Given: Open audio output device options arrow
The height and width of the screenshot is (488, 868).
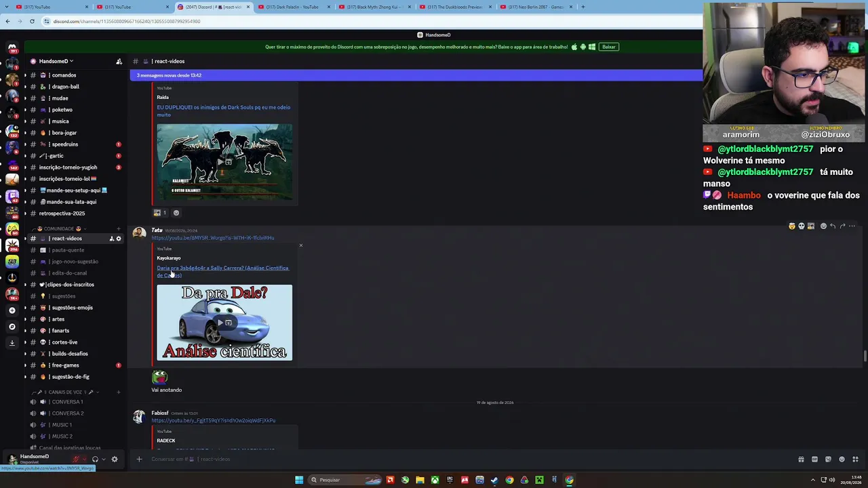Looking at the screenshot, I should tap(103, 460).
